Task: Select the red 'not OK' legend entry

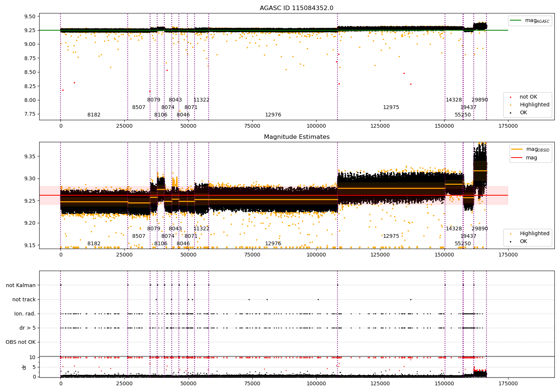Action: click(x=525, y=97)
